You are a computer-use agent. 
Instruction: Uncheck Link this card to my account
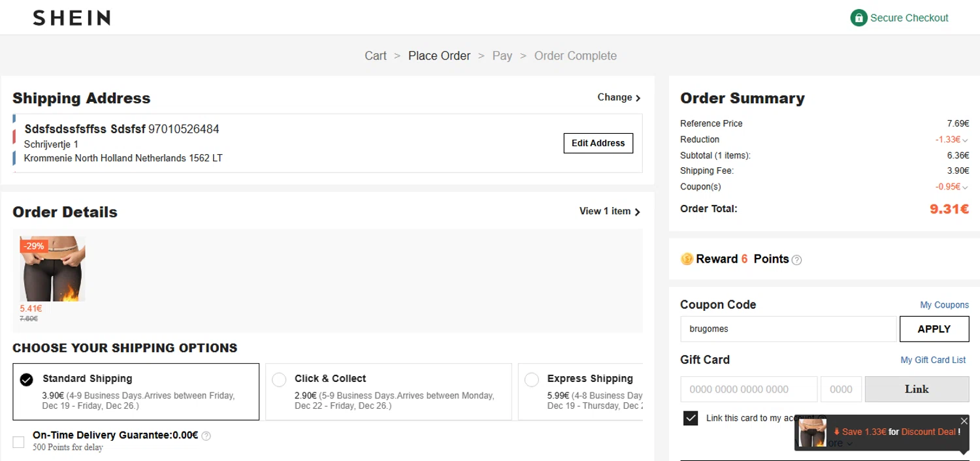pos(690,418)
